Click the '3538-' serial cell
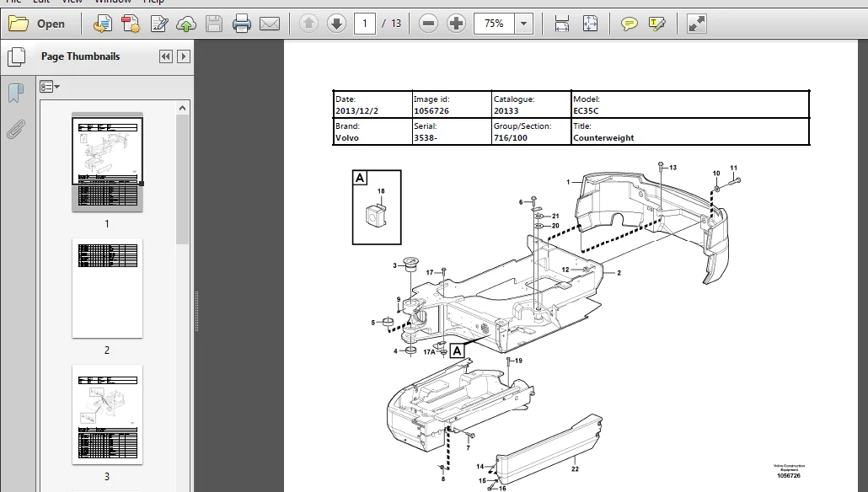The width and height of the screenshot is (868, 492). point(452,131)
